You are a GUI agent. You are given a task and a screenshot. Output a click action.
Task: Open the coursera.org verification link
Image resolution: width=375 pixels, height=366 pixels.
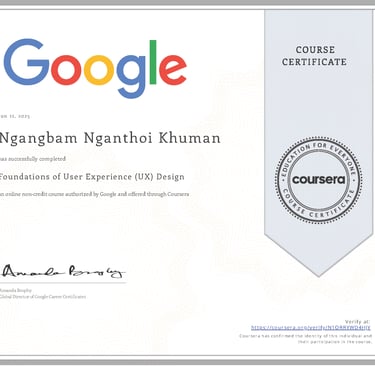click(311, 328)
